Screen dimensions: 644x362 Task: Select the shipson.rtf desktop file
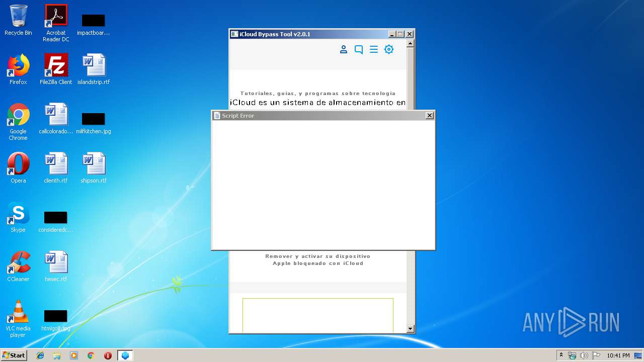click(94, 168)
